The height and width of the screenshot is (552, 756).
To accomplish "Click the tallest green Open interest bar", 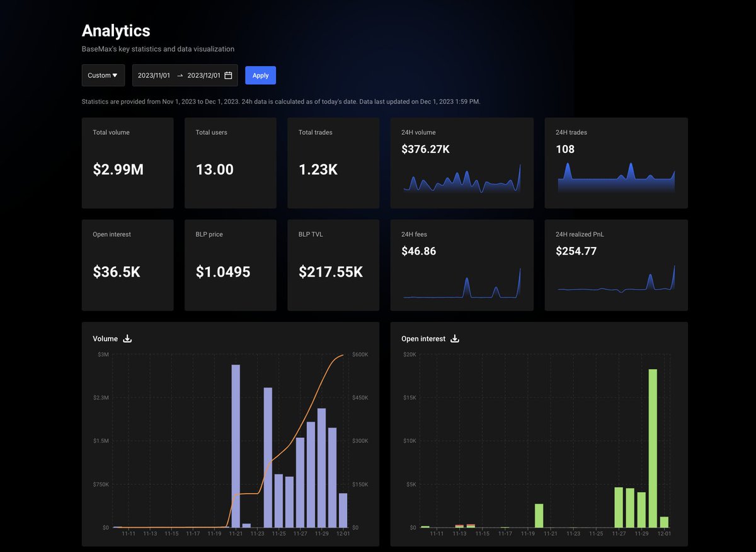I will (653, 448).
